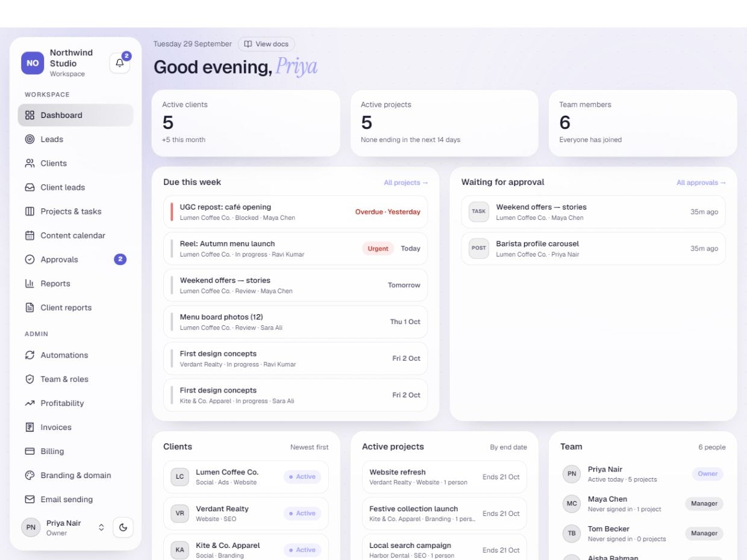Click Newest first sort label in Clients
The image size is (747, 560).
(310, 447)
